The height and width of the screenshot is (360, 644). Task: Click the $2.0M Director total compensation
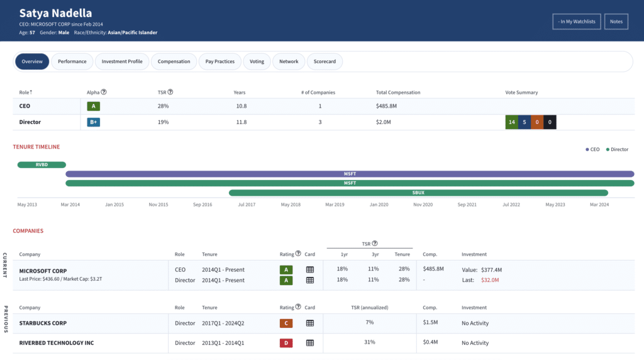(x=383, y=122)
